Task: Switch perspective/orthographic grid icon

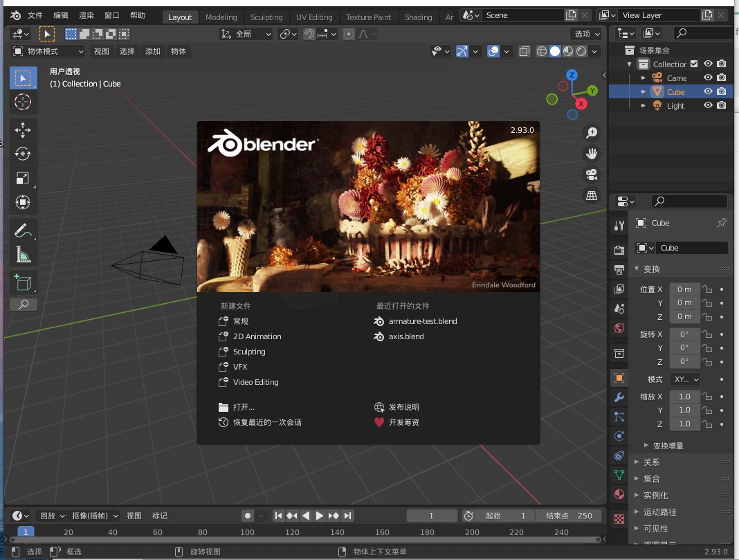Action: click(x=592, y=195)
